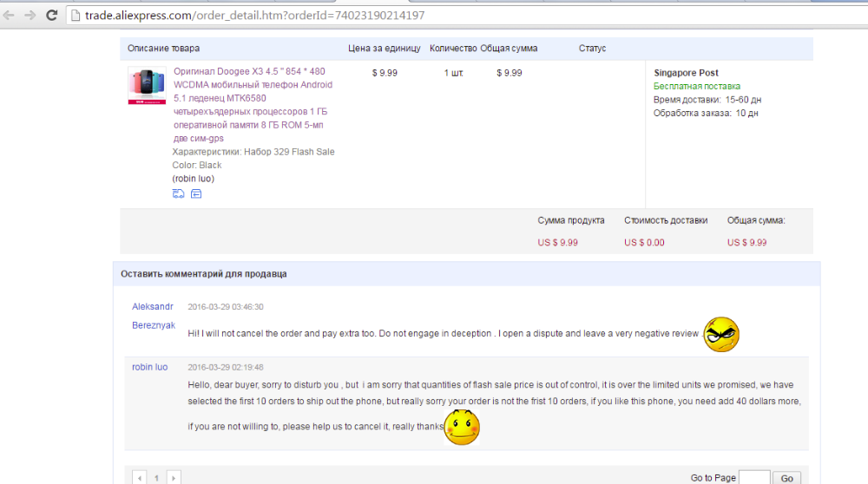The width and height of the screenshot is (868, 484).
Task: Open the Doogee X3 product thumbnail
Action: (147, 85)
